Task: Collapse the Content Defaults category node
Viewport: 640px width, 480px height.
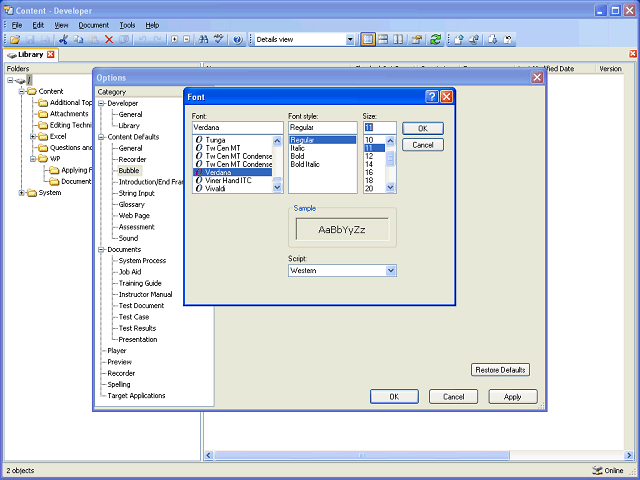Action: click(x=101, y=137)
